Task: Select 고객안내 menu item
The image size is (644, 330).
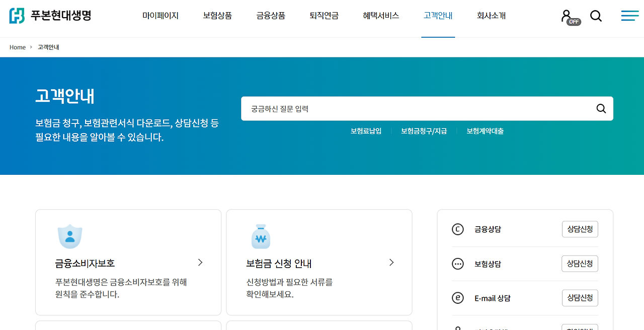Action: click(438, 16)
